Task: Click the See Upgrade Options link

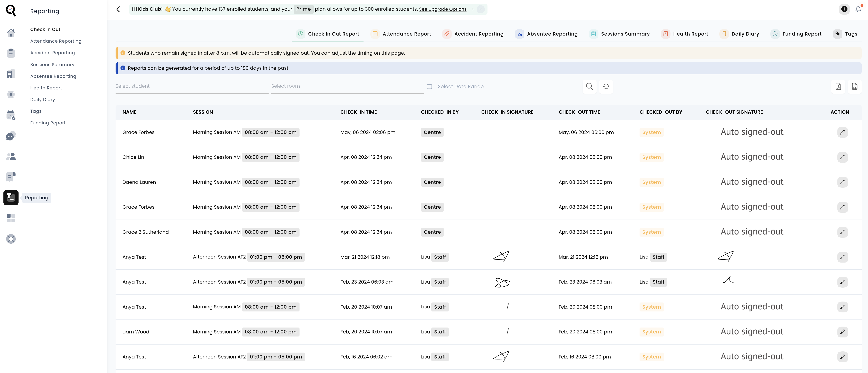Action: [x=442, y=9]
